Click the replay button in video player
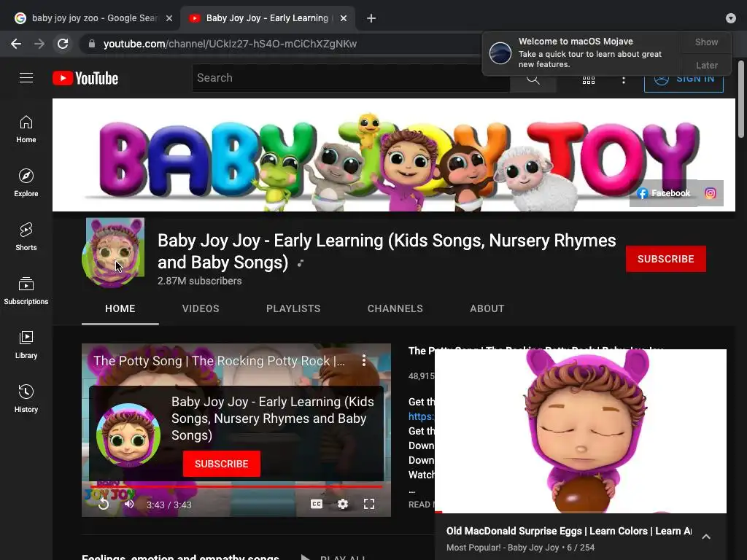Viewport: 747px width, 560px height. 104,504
